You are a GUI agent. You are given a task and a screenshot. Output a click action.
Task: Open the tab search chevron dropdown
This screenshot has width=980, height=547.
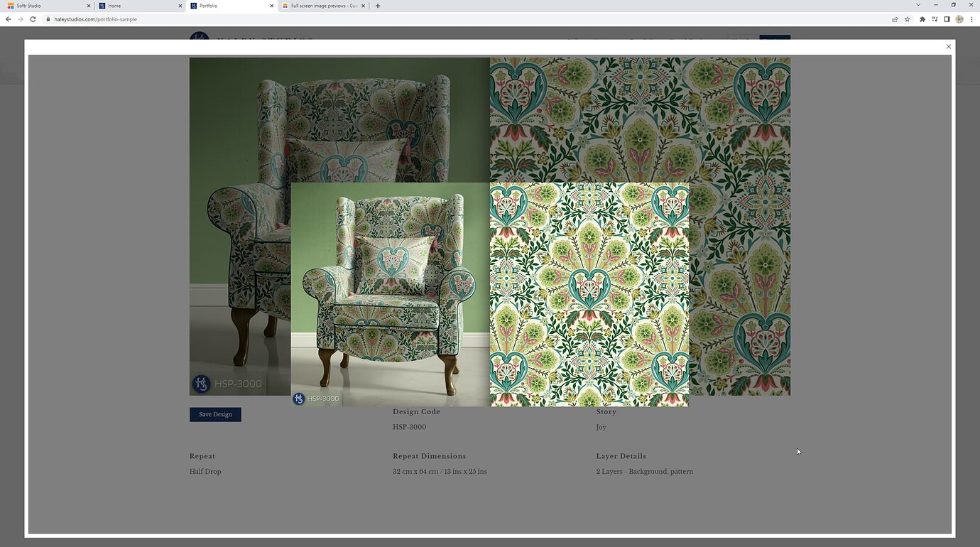919,5
